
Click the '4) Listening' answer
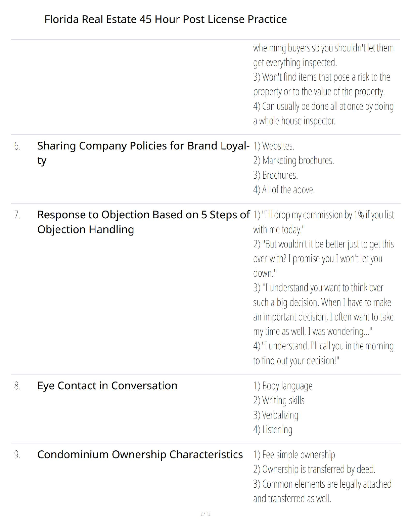[x=273, y=430]
